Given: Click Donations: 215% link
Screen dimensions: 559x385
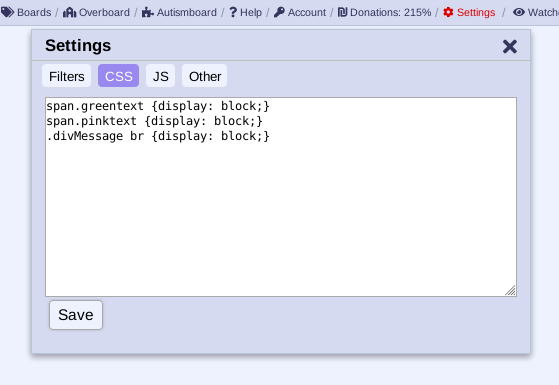Looking at the screenshot, I should click(x=390, y=12).
